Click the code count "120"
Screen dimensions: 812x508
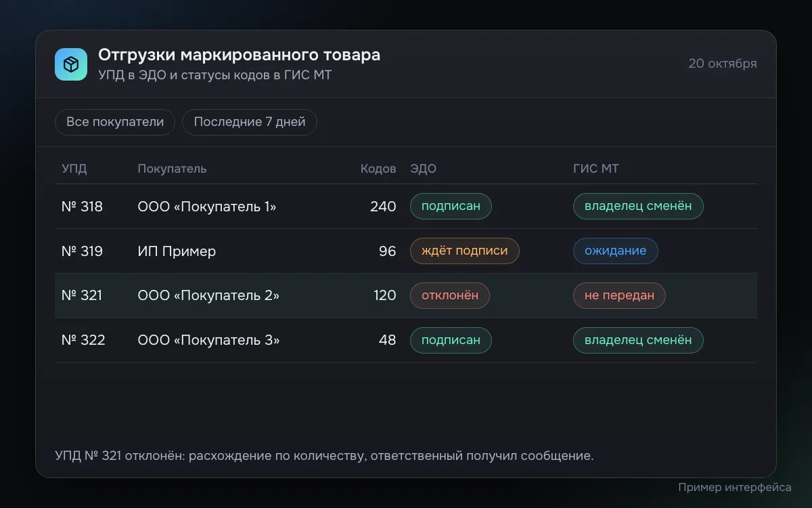[384, 296]
